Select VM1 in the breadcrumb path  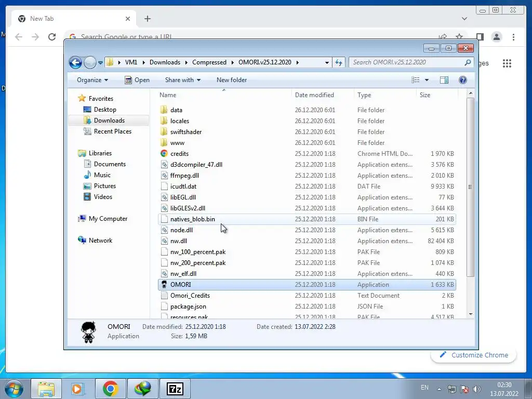(x=131, y=62)
